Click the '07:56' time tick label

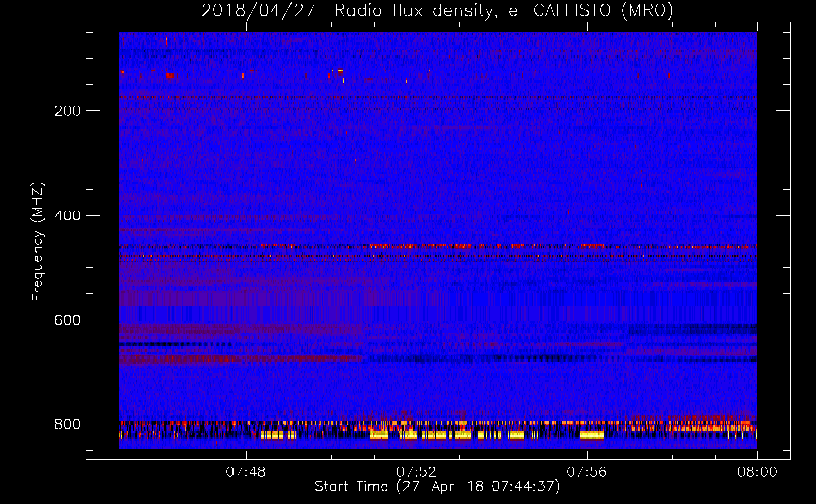pyautogui.click(x=587, y=472)
